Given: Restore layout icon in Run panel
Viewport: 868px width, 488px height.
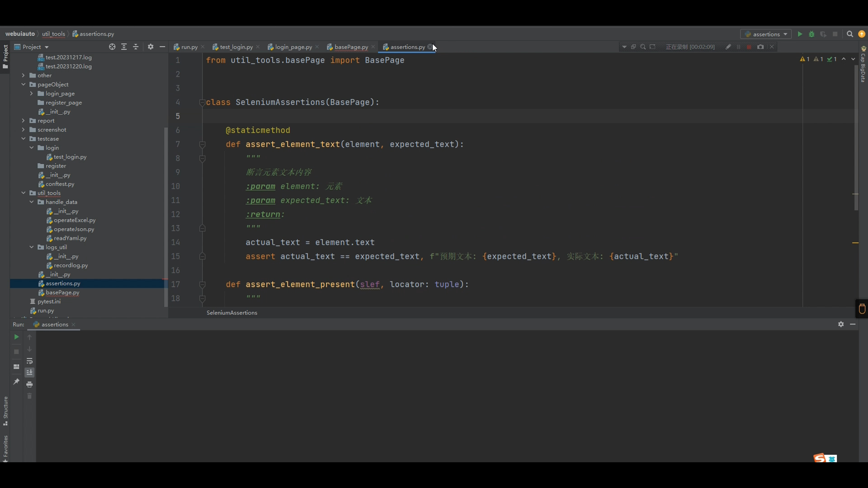Looking at the screenshot, I should (x=16, y=366).
